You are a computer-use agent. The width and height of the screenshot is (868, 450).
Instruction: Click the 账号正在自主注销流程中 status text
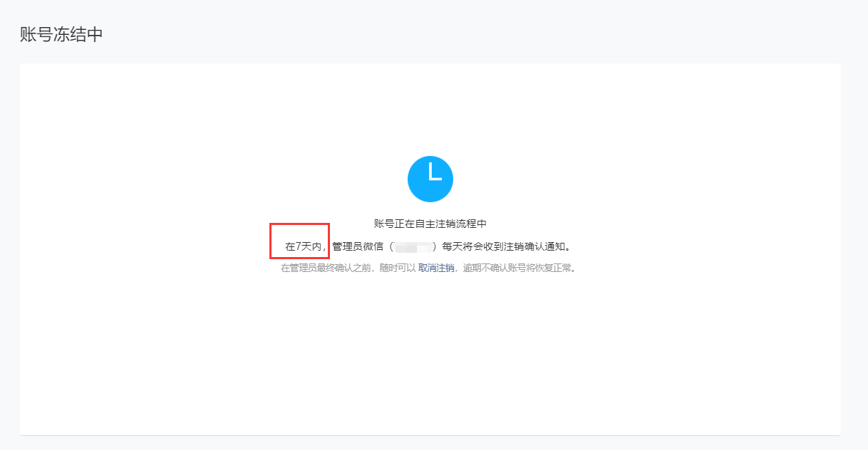coord(430,224)
